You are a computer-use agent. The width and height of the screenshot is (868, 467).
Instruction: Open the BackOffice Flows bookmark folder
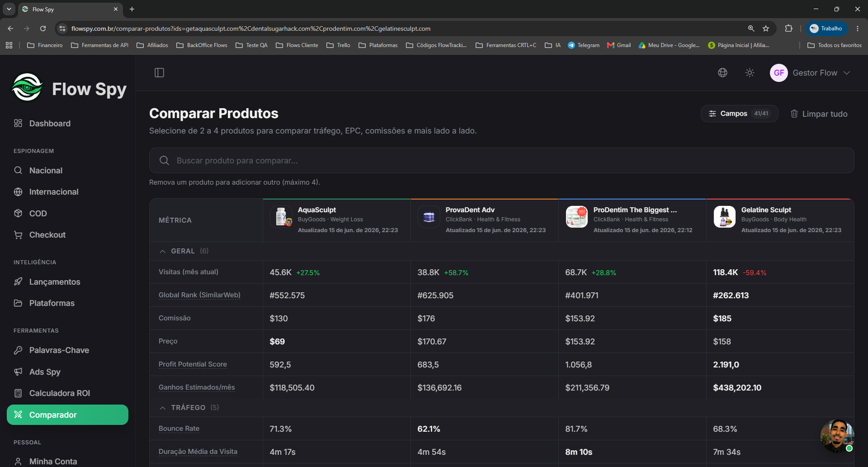202,45
